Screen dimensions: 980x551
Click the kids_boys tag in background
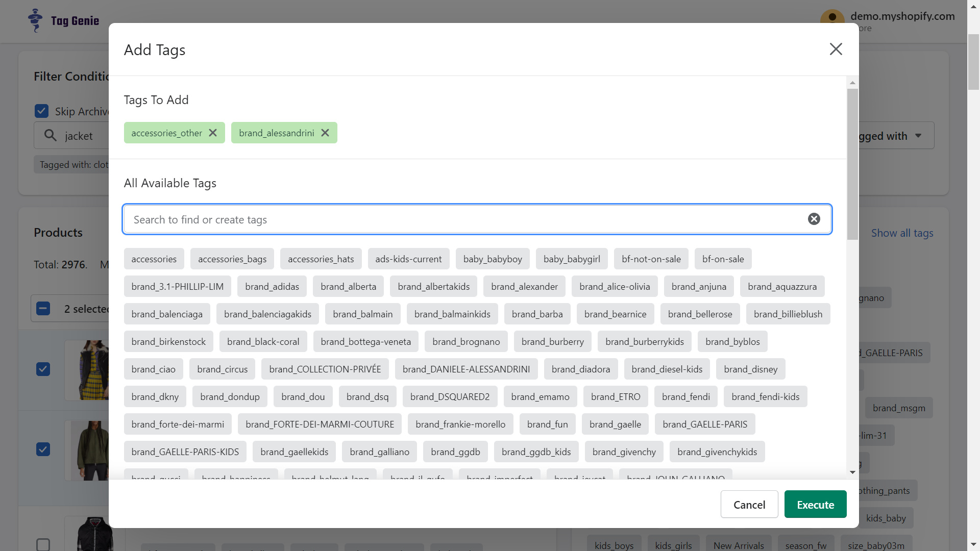pos(614,545)
